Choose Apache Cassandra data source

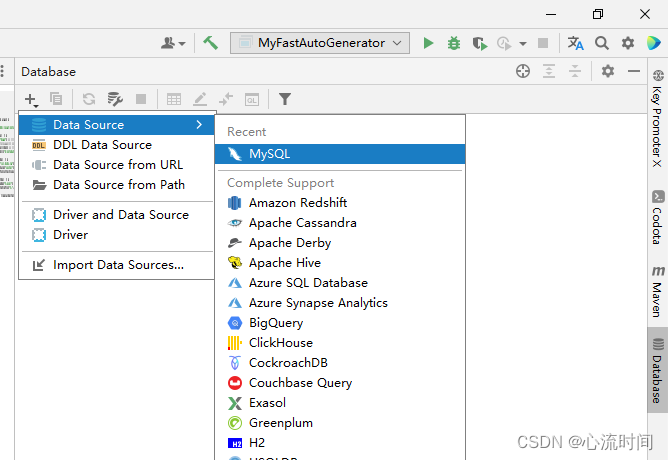[340, 223]
